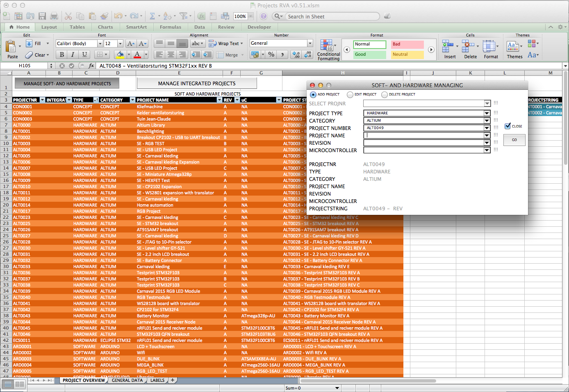Open the GENERAL DATA sheet tab

tap(127, 380)
